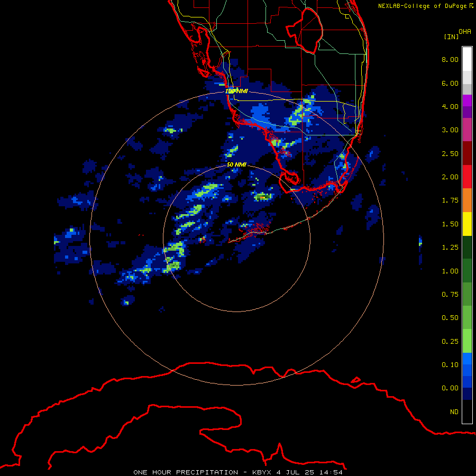Select the 1.50 legend value
476x476 pixels.
pos(450,224)
